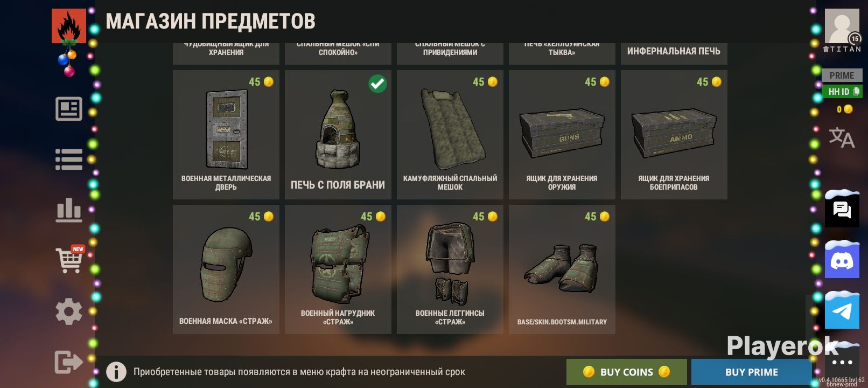Image resolution: width=868 pixels, height=388 pixels.
Task: Select the Военная маска «Страж» item
Action: point(226,269)
